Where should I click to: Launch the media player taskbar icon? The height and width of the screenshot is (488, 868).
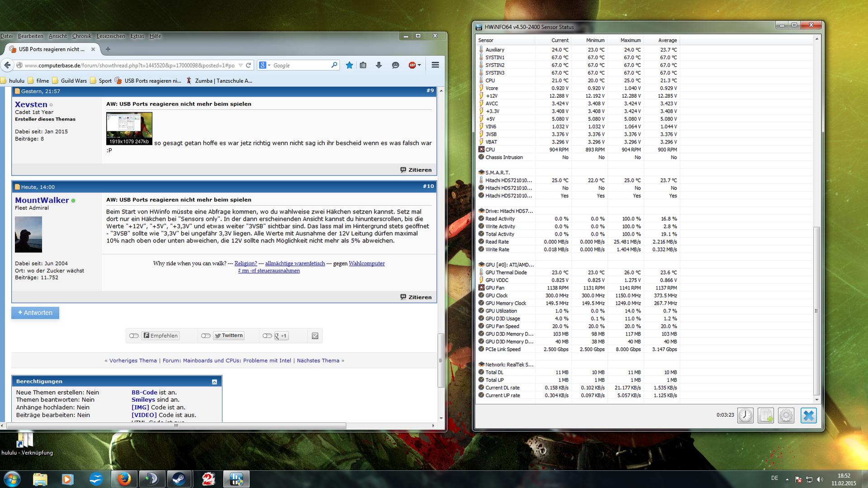(x=68, y=479)
